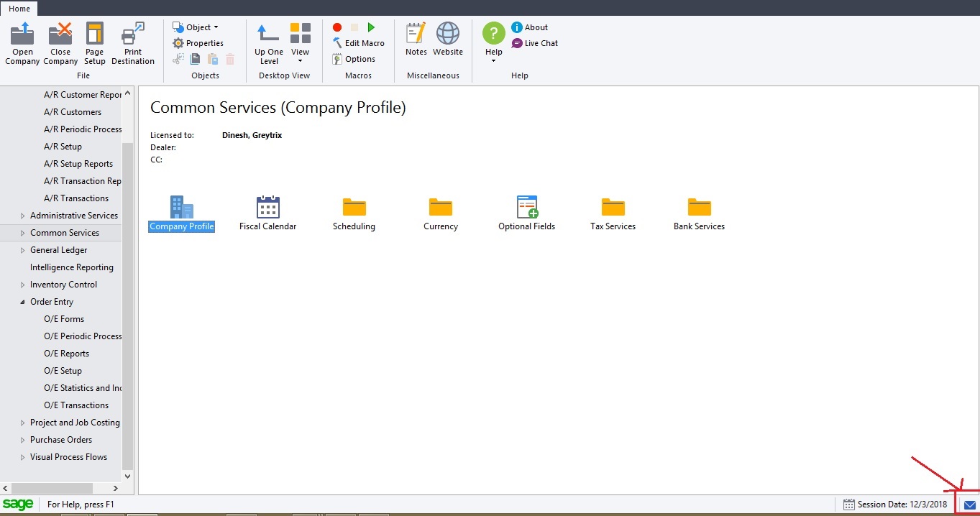This screenshot has height=516, width=980.
Task: Expand the Inventory Control tree node
Action: [23, 285]
